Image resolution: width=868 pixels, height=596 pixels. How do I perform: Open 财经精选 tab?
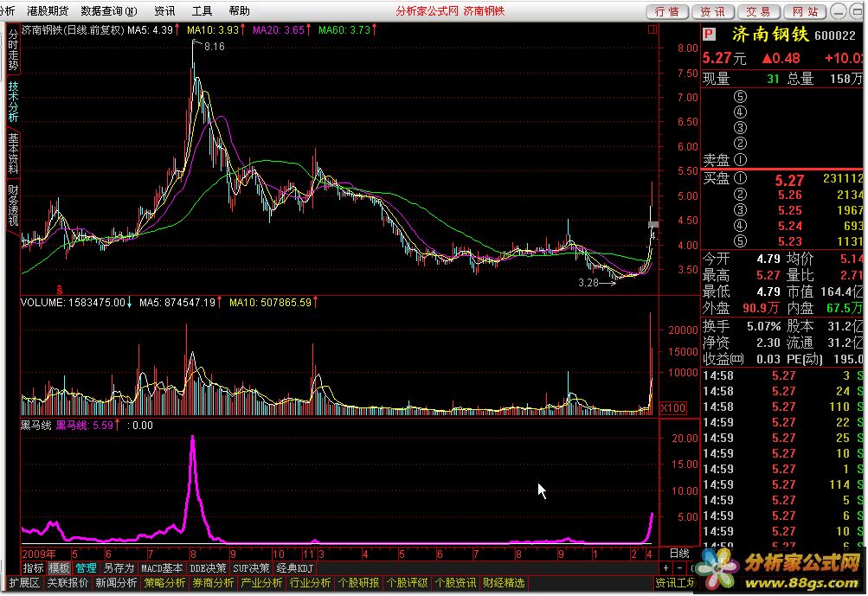[504, 583]
